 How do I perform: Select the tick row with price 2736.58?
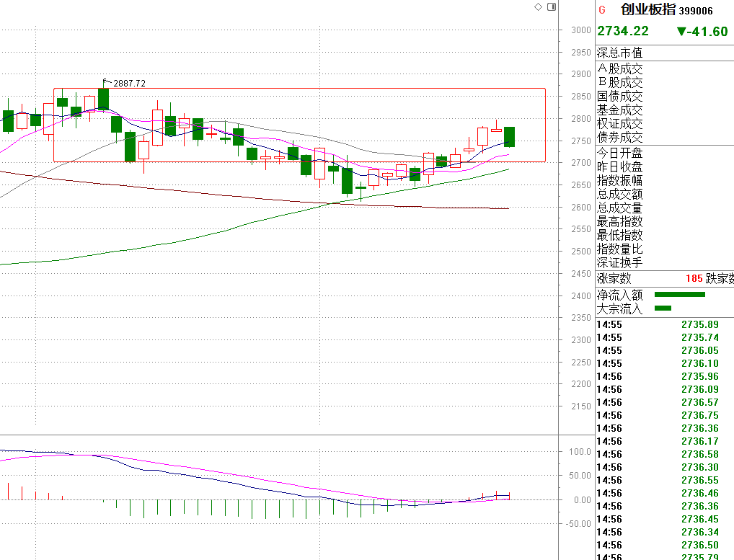point(665,454)
